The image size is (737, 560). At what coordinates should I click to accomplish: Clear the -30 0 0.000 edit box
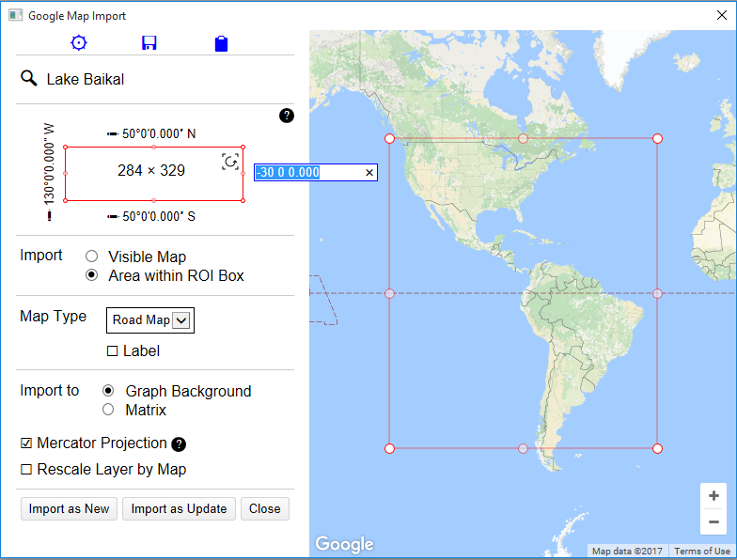[x=369, y=173]
